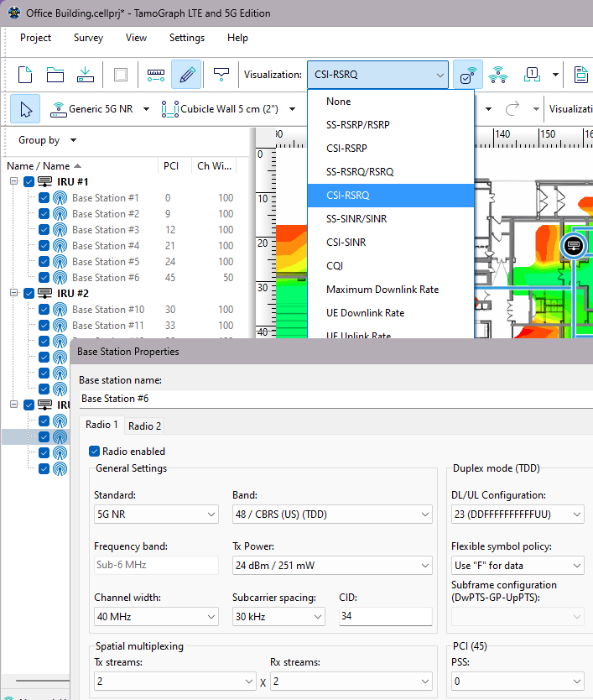593x700 pixels.
Task: Click the TamoGraph app icon in title bar
Action: coord(14,13)
